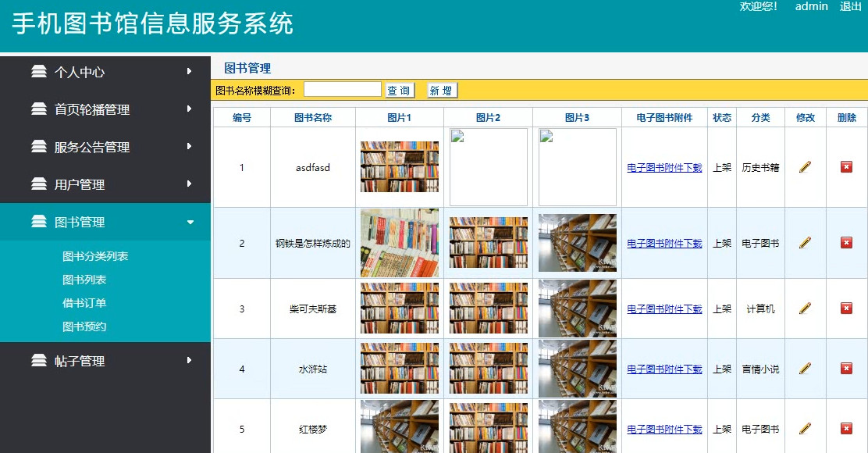Screen dimensions: 868x453
Task: Delete 红楼梦 via the red X icon
Action: (846, 428)
